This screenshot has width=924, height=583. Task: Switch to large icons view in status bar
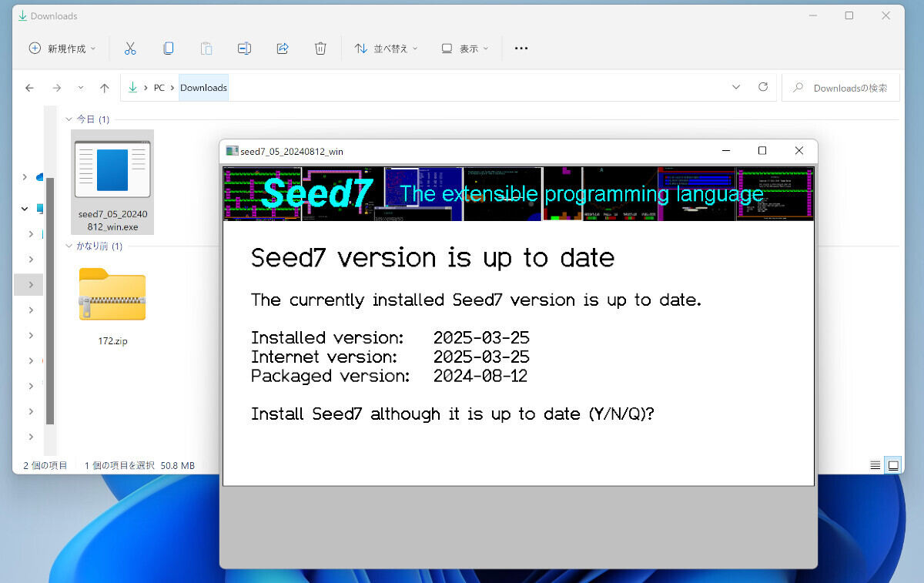pos(893,465)
